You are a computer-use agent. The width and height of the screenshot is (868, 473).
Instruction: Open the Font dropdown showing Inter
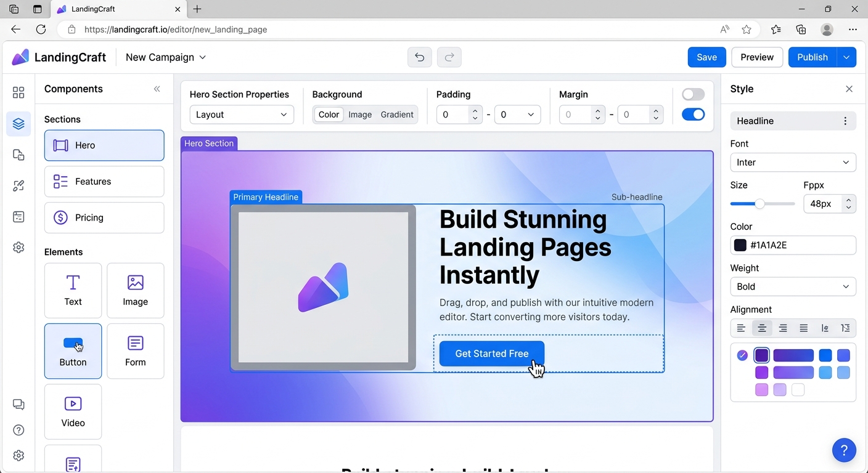pyautogui.click(x=793, y=162)
